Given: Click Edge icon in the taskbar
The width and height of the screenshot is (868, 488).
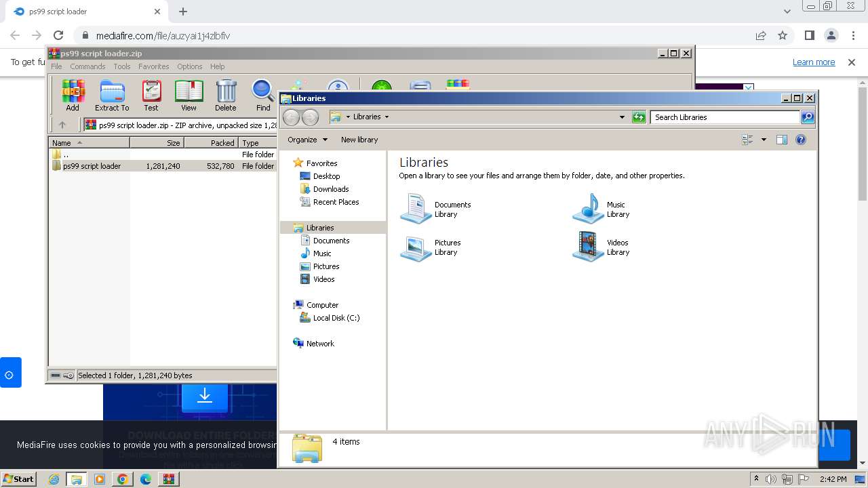Looking at the screenshot, I should point(145,479).
